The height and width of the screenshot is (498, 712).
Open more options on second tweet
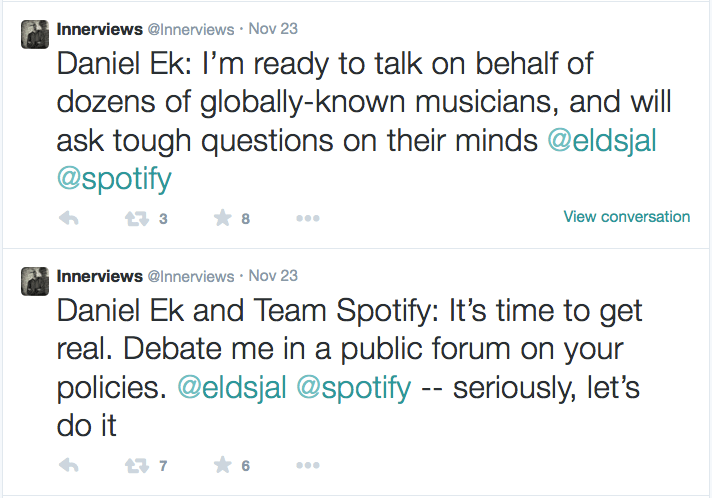(x=308, y=465)
